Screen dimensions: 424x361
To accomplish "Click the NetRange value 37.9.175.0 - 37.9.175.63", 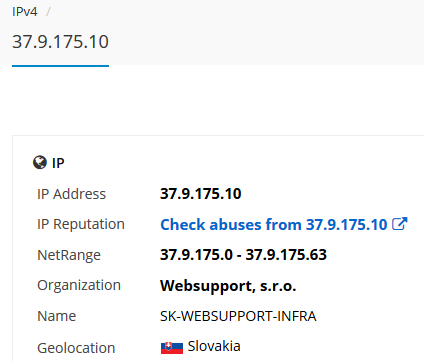I will click(243, 255).
